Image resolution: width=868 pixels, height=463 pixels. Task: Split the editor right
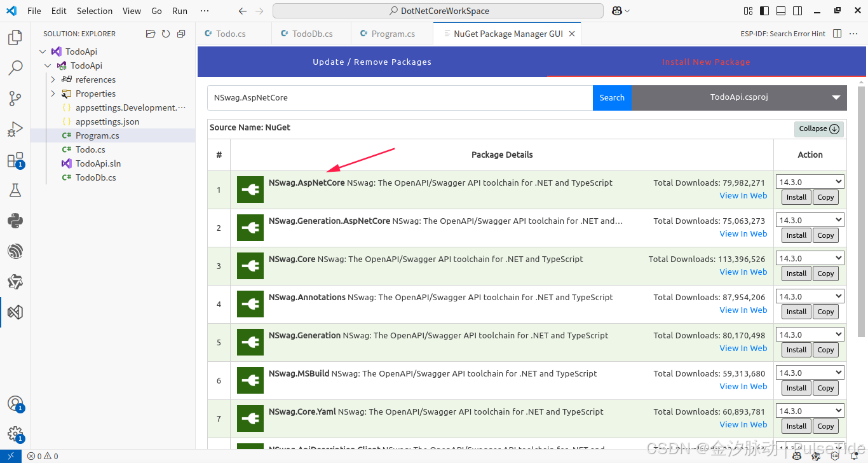pyautogui.click(x=837, y=34)
